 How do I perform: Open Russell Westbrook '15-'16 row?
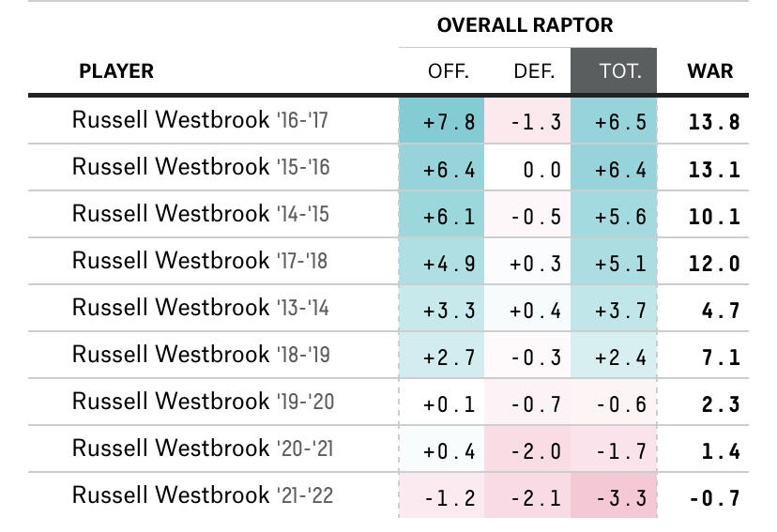pos(200,167)
